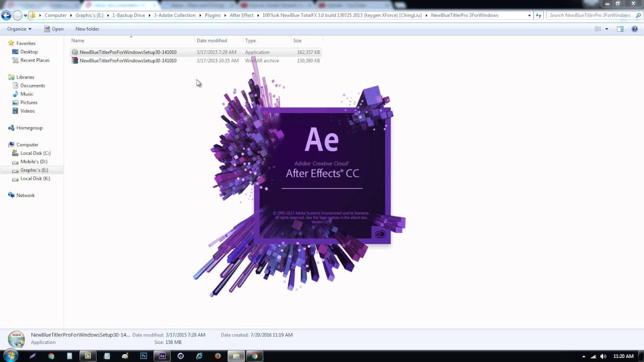Go to 1-Backup Drive breadcrumb
The image size is (644, 362).
[128, 15]
